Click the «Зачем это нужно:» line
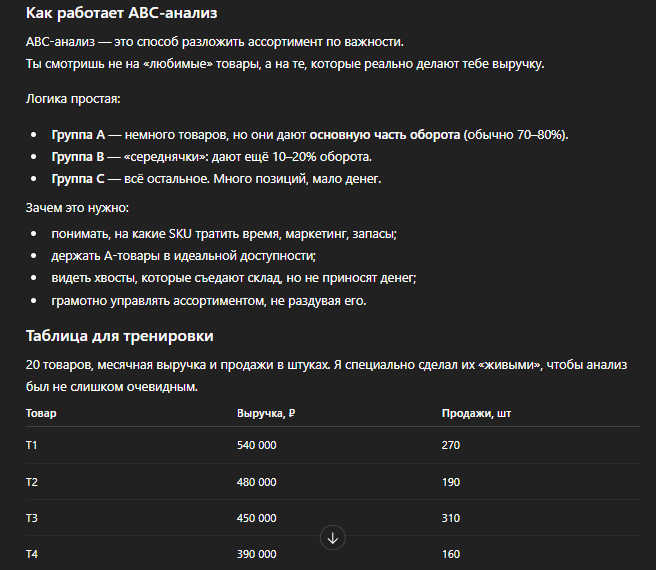 (x=77, y=208)
